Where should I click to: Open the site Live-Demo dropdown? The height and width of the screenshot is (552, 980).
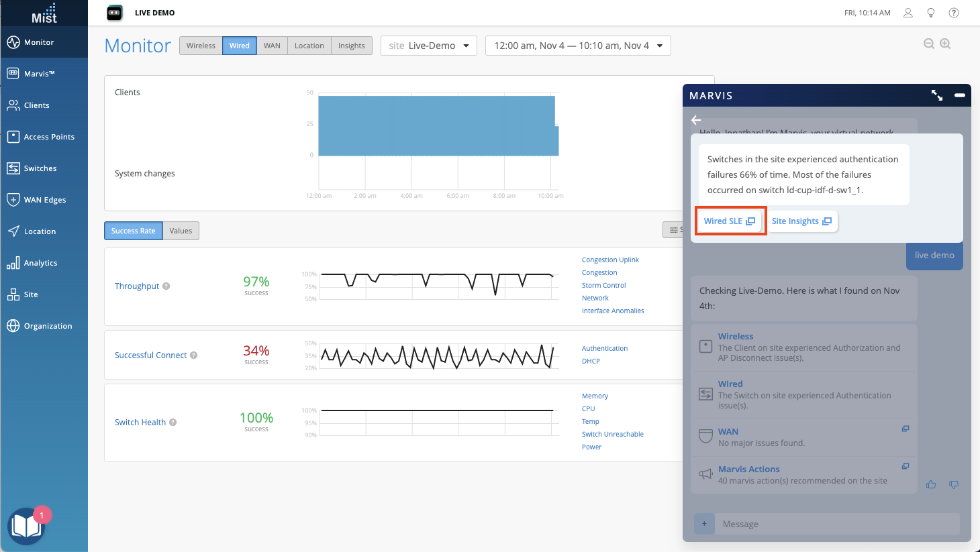point(428,46)
